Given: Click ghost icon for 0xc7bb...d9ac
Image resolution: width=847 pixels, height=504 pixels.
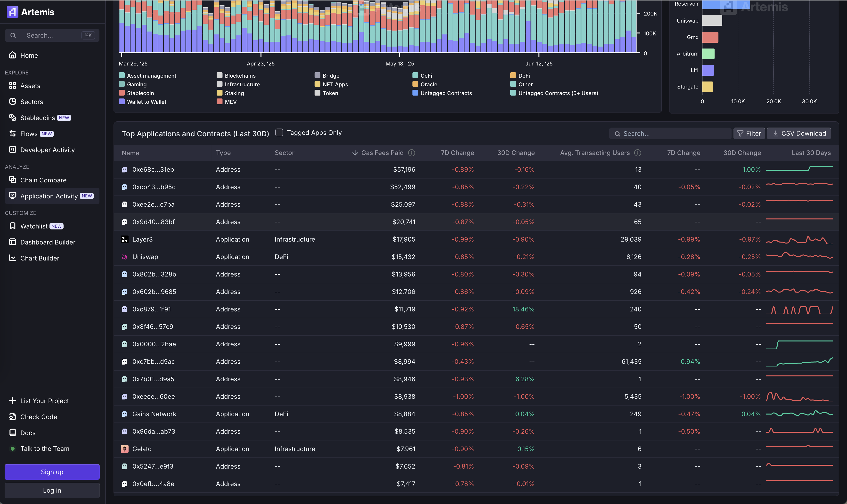Looking at the screenshot, I should coord(125,361).
